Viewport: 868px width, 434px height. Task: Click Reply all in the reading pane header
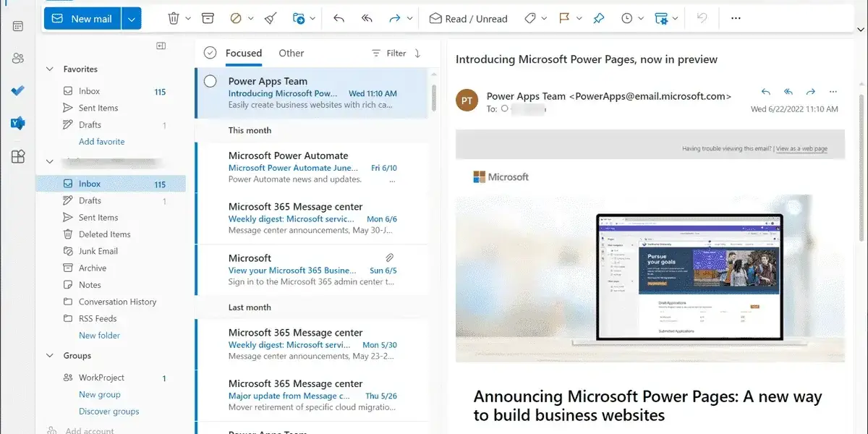pos(788,92)
